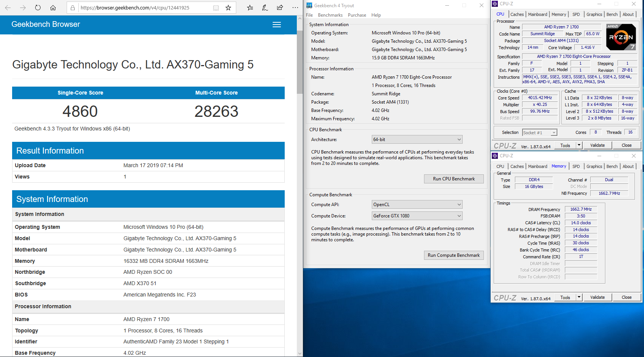The height and width of the screenshot is (357, 644).
Task: Select the single-core score 4860
Action: pyautogui.click(x=80, y=111)
